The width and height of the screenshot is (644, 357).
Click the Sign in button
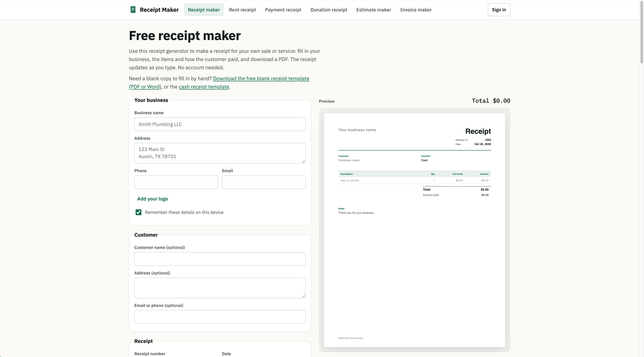coord(499,10)
